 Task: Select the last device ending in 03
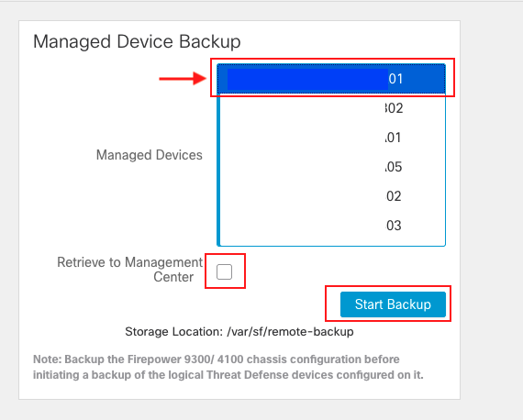(x=332, y=226)
